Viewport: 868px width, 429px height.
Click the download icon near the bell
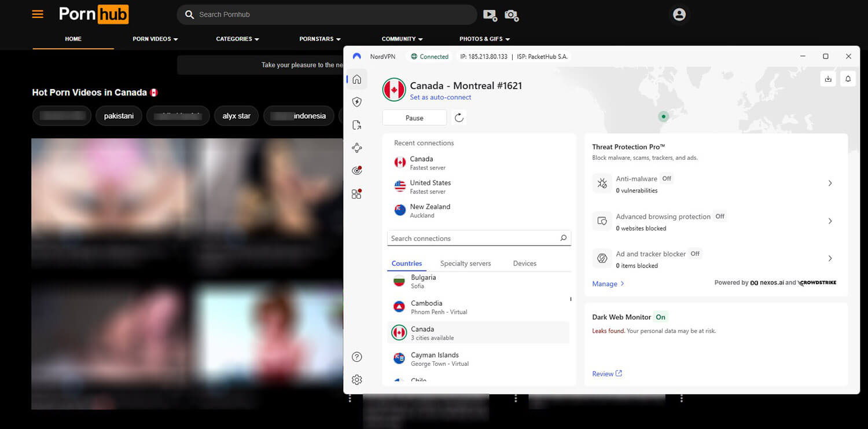828,79
